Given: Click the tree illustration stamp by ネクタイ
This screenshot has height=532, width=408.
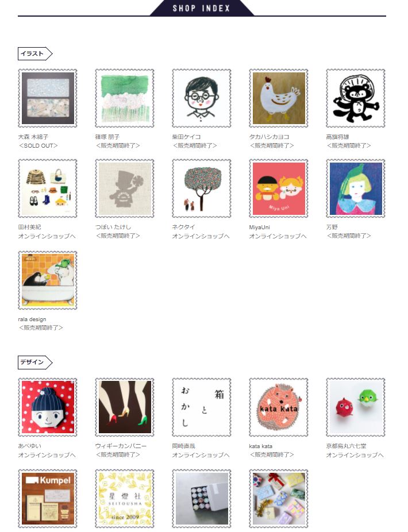Looking at the screenshot, I should [202, 188].
